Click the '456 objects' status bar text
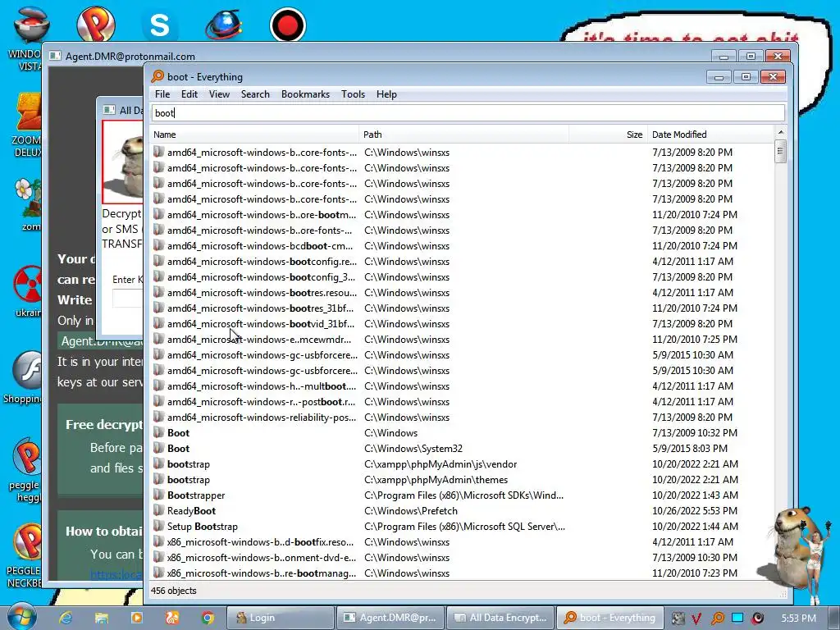Viewport: 840px width, 630px height. 174,591
